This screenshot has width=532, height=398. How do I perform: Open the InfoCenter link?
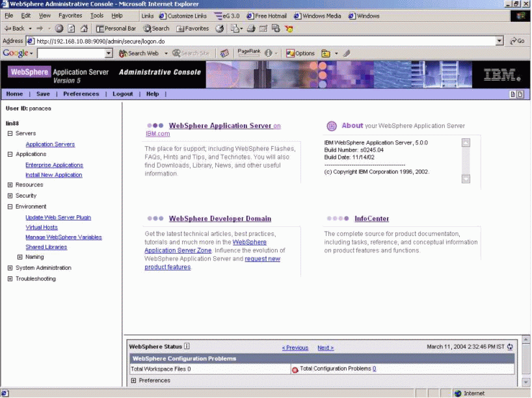[372, 219]
